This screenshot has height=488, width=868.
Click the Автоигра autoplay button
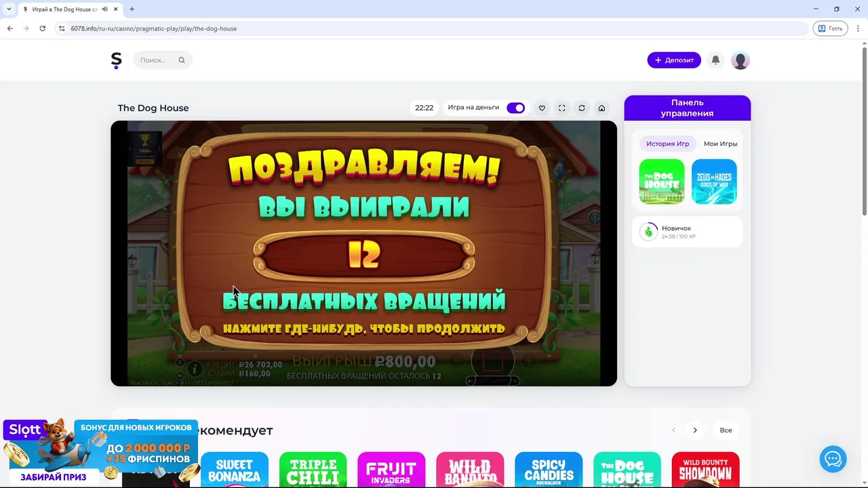[x=492, y=381]
